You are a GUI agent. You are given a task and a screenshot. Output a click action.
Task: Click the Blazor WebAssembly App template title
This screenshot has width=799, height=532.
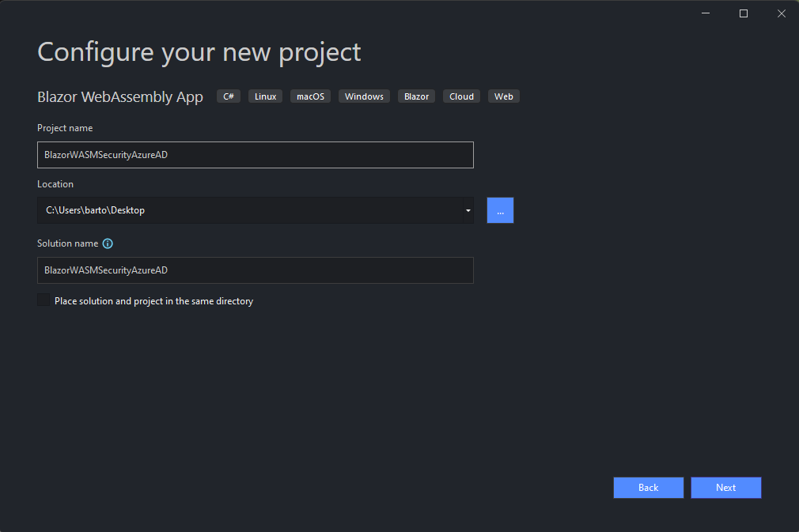(120, 97)
